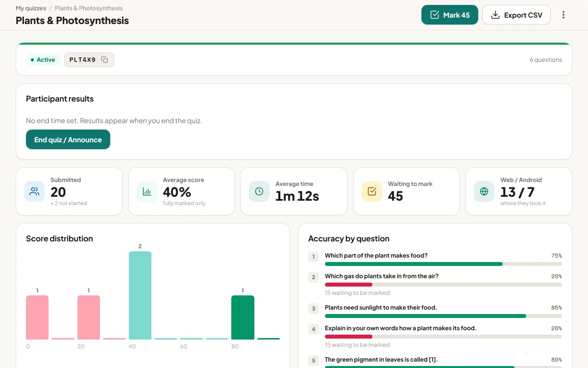Click the Waiting to mark value 45
The height and width of the screenshot is (368, 588).
395,196
